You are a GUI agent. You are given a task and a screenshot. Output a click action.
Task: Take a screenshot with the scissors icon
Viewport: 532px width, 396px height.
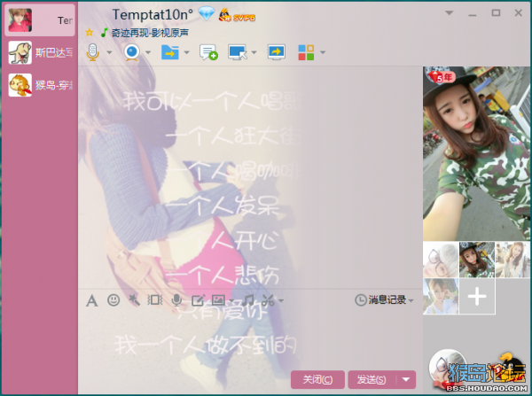268,300
